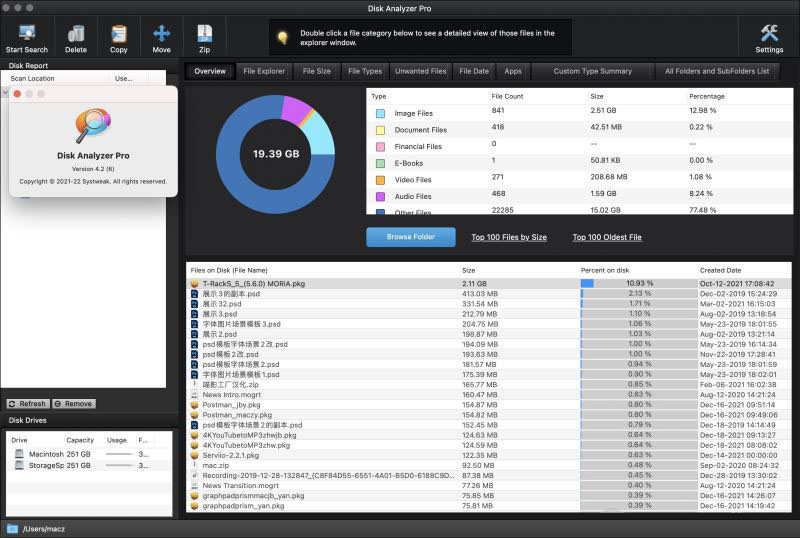Click the Refresh button
This screenshot has width=800, height=538.
click(27, 404)
